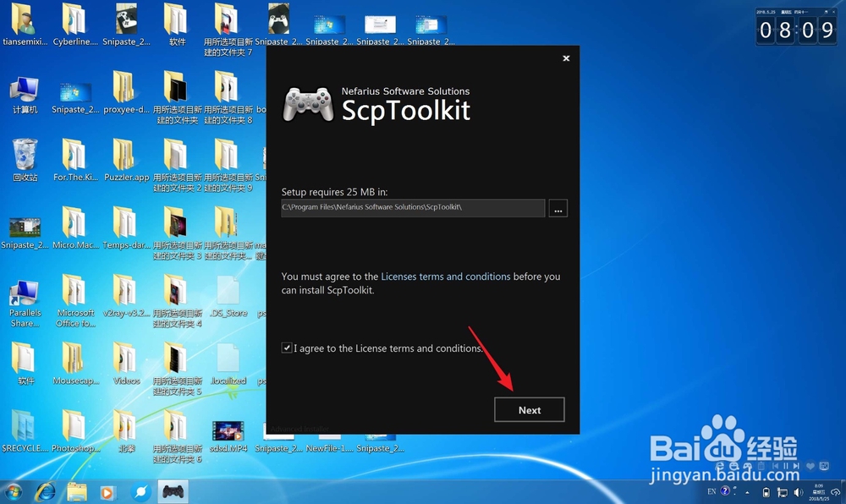Click the heart icon in the desktop widget bar
Image resolution: width=846 pixels, height=504 pixels.
coord(810,466)
